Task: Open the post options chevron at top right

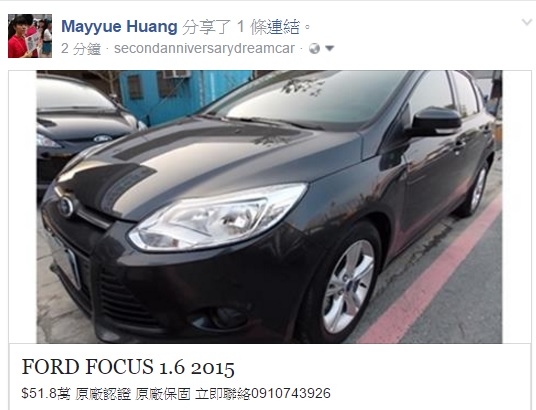Action: (527, 23)
